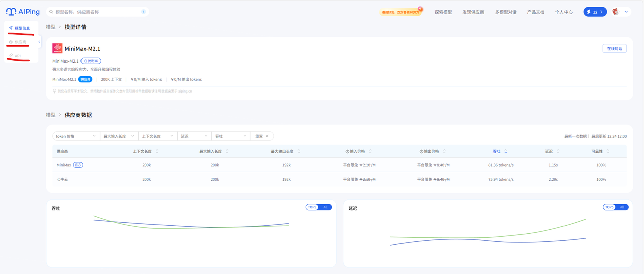644x274 pixels.
Task: Select All in the 延迟 chart toggle
Action: pyautogui.click(x=622, y=207)
